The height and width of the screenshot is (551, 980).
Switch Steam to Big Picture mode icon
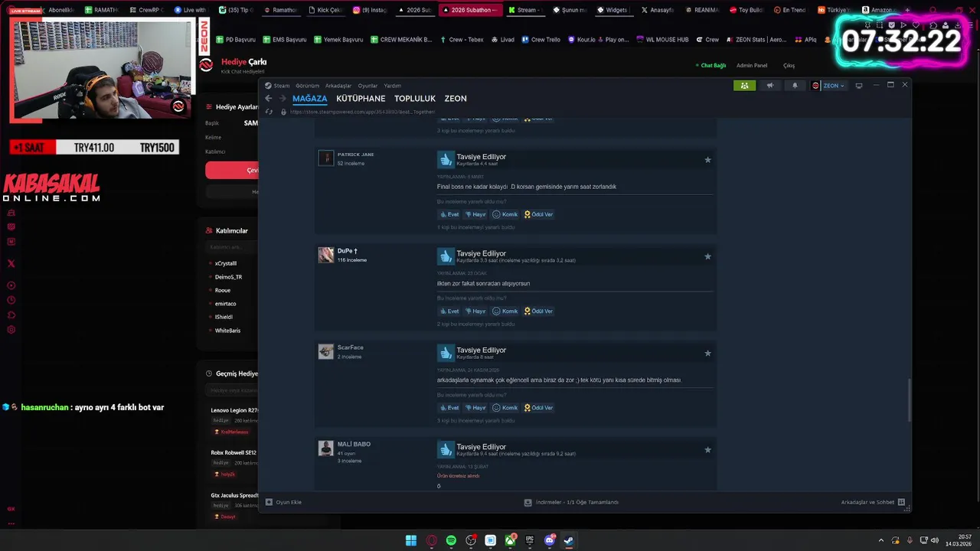[859, 86]
